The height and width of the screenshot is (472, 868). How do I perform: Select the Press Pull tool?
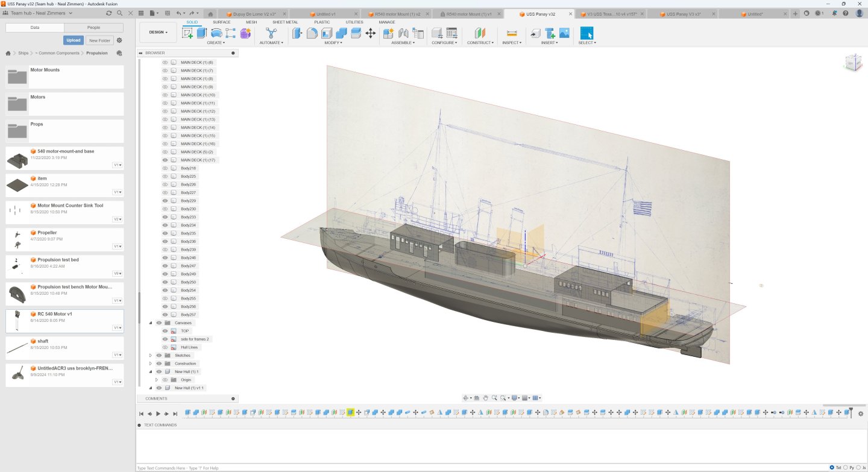[297, 34]
